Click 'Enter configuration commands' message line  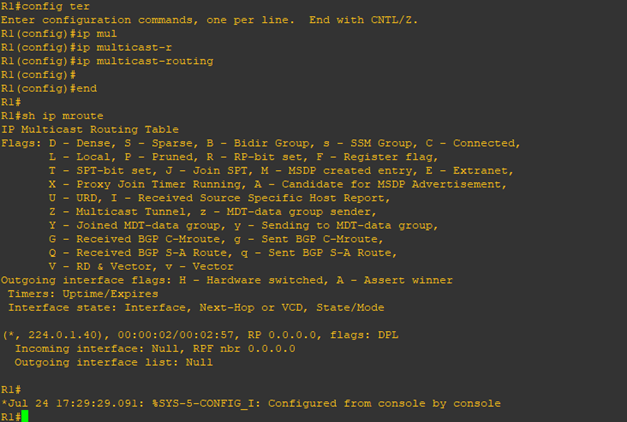pos(209,20)
